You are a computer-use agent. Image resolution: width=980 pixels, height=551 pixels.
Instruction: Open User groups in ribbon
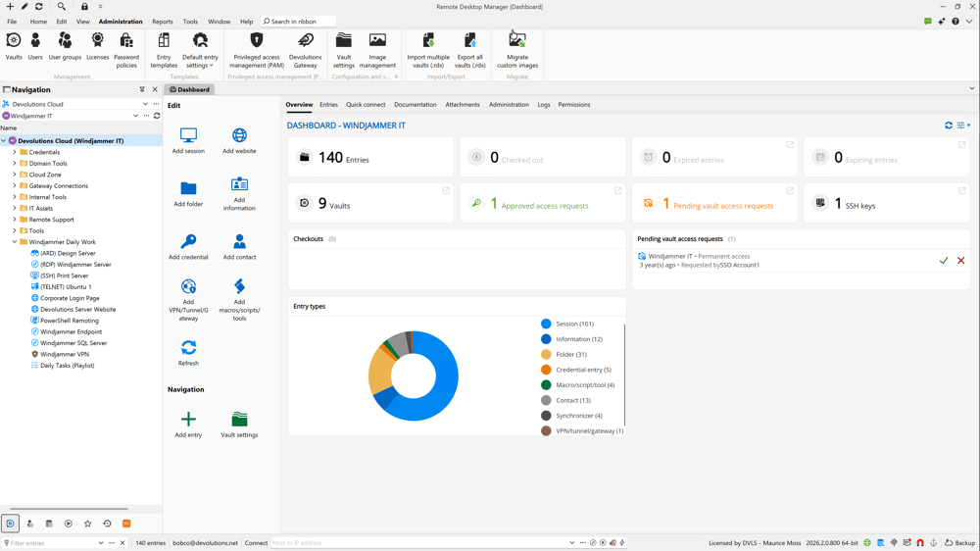click(65, 47)
